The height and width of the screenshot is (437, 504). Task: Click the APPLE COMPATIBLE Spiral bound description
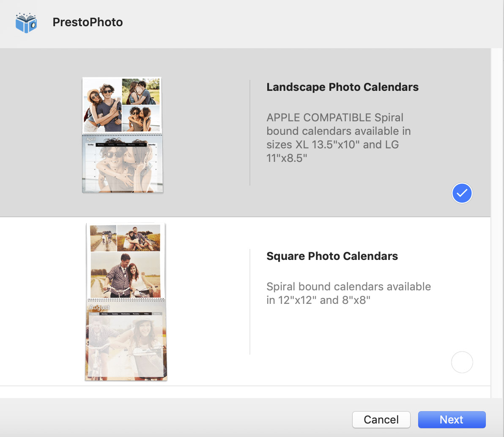click(338, 138)
